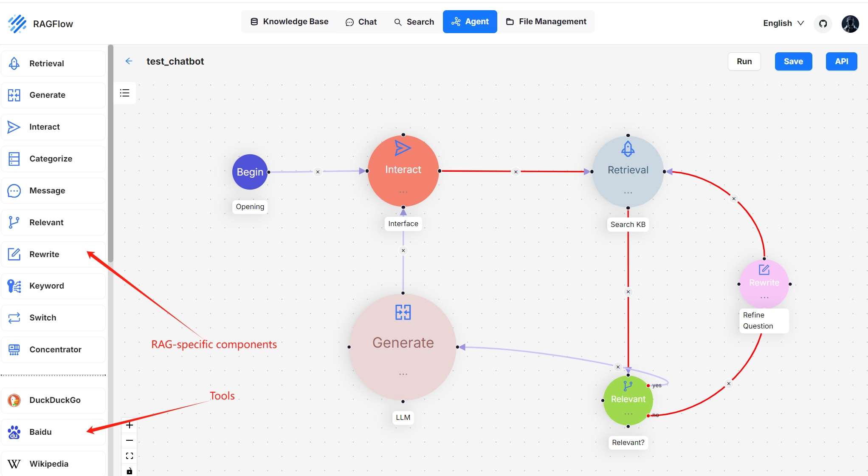Go back using the left arrow icon
Screen dimensions: 868x476
coord(129,61)
